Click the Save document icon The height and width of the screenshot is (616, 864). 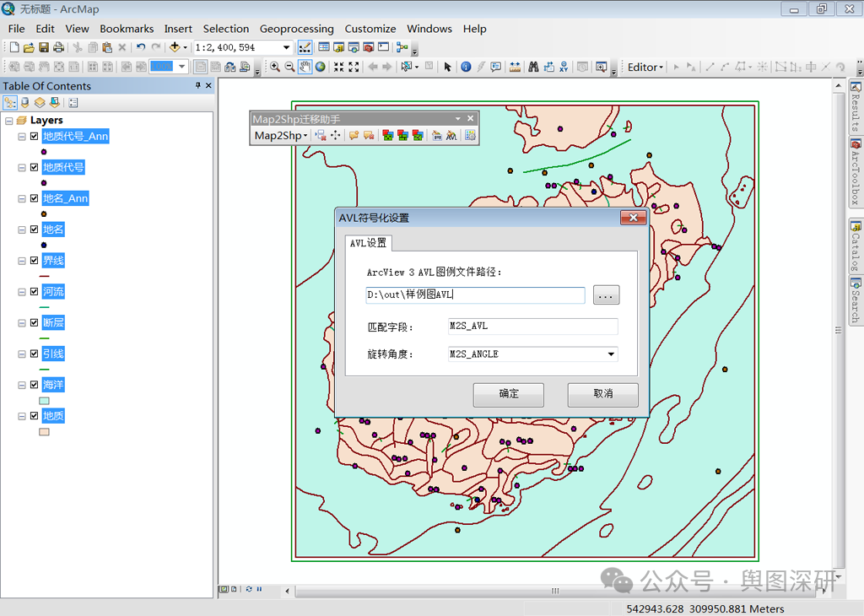click(x=44, y=47)
